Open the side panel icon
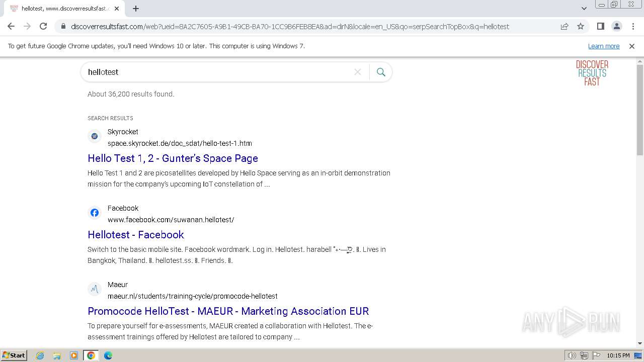The width and height of the screenshot is (644, 362). 600,26
